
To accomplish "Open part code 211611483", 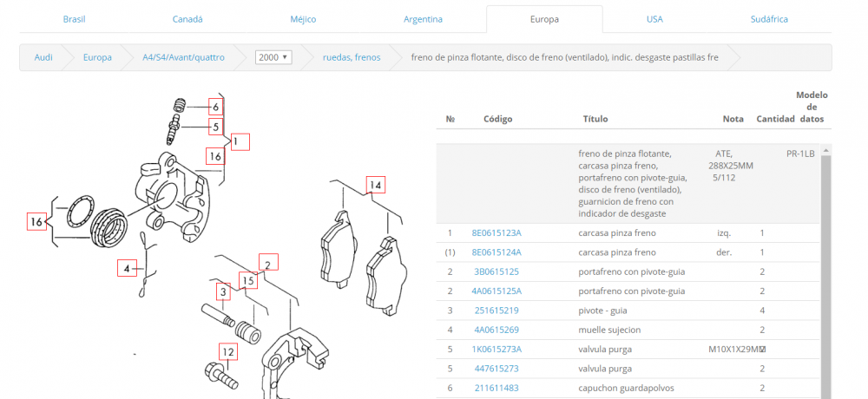I will (496, 388).
